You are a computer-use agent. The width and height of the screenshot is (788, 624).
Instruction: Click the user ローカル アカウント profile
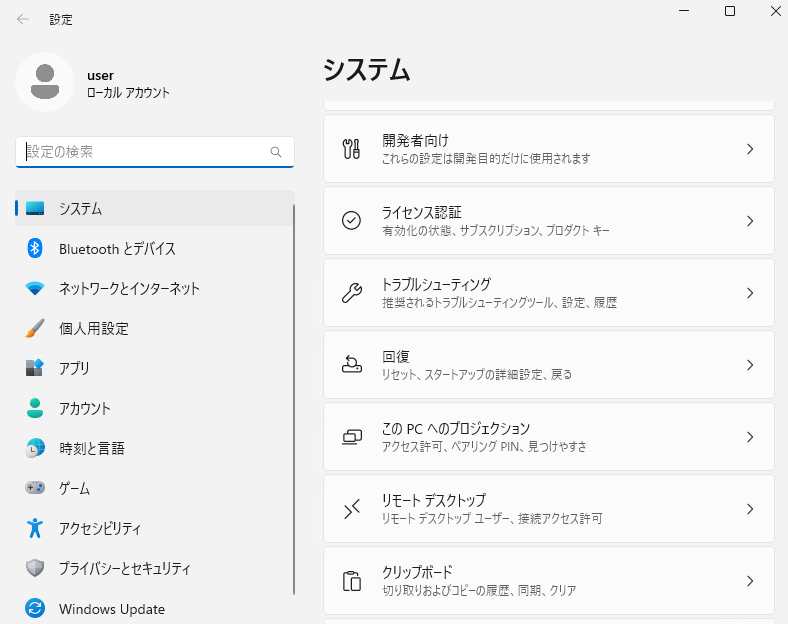[x=93, y=83]
